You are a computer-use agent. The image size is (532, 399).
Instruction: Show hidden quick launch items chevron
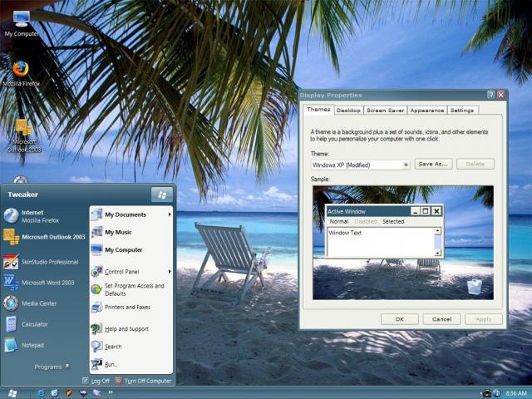pyautogui.click(x=111, y=392)
